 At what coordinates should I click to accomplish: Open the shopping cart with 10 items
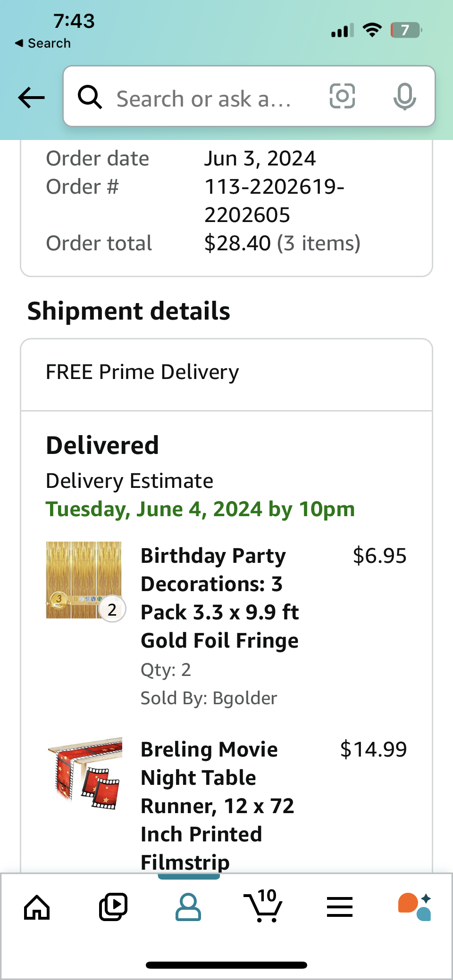pos(263,906)
